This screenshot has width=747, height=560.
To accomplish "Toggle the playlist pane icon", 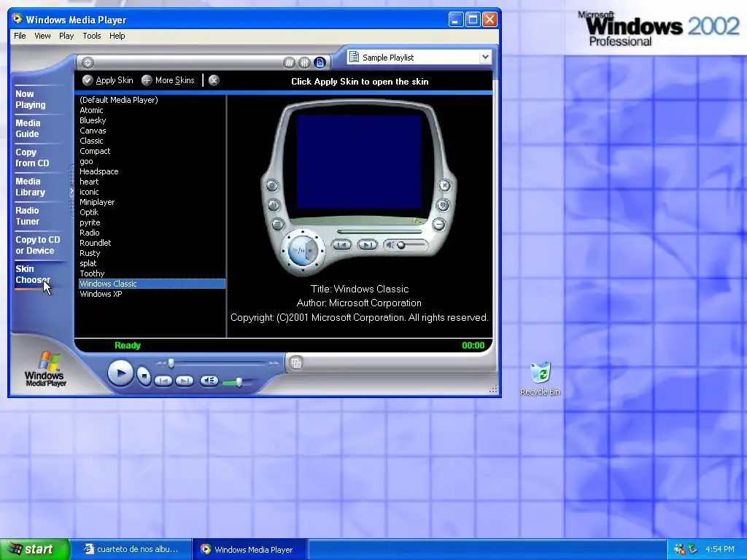I will pos(320,63).
